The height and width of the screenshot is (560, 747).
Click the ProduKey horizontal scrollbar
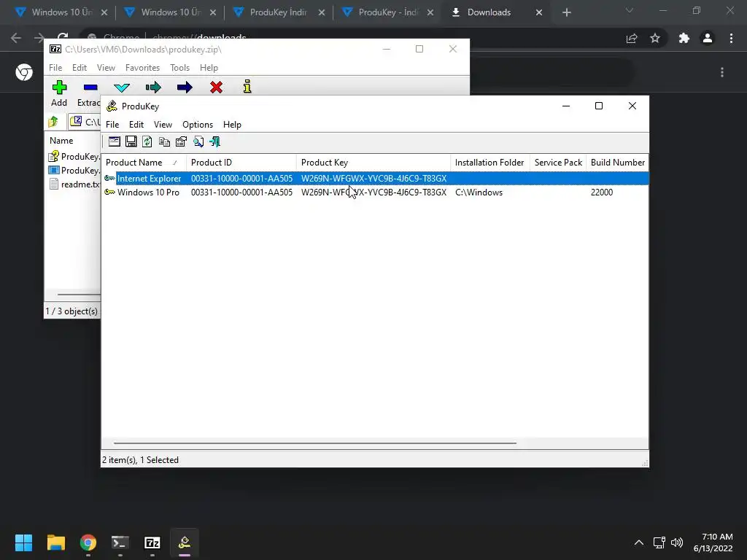[315, 443]
